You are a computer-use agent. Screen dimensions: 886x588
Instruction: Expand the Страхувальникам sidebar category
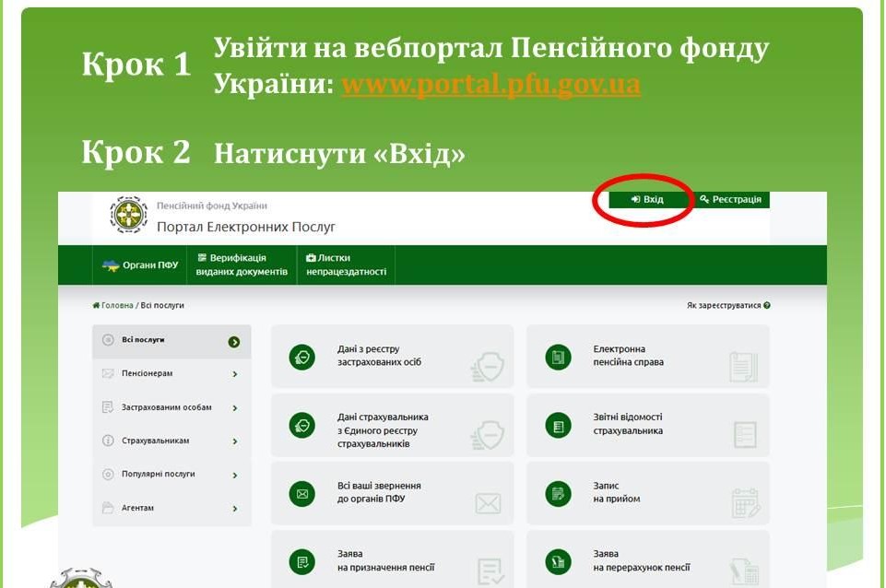coord(171,441)
